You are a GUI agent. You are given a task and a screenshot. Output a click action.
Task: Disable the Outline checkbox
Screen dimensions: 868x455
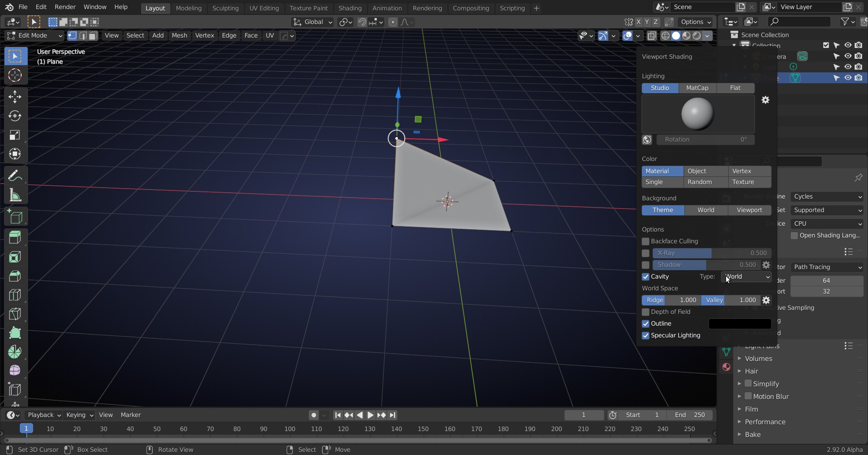pos(646,324)
